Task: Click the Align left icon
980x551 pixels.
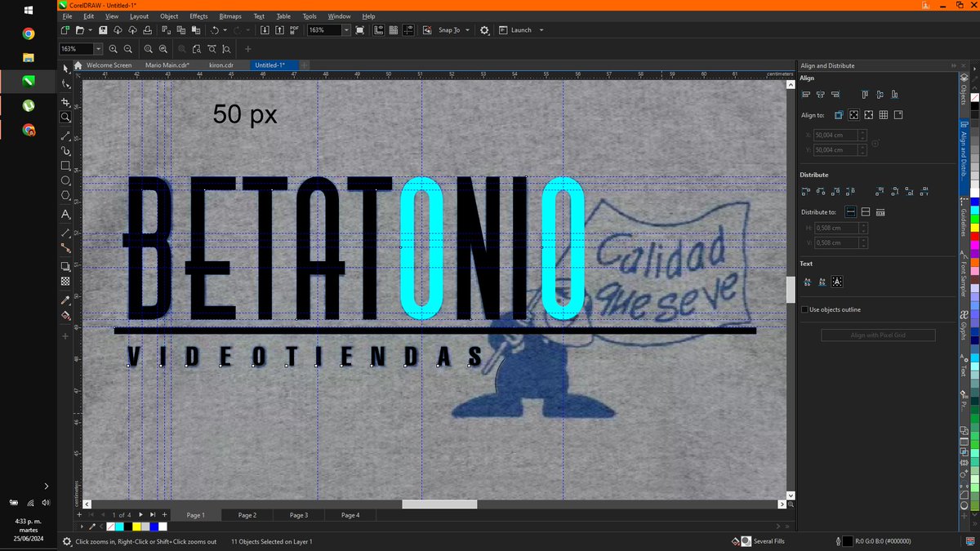Action: pos(807,95)
